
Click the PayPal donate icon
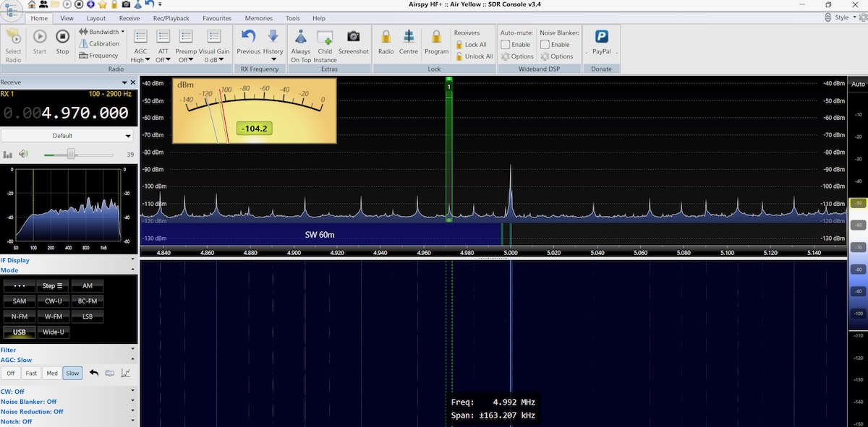(601, 38)
